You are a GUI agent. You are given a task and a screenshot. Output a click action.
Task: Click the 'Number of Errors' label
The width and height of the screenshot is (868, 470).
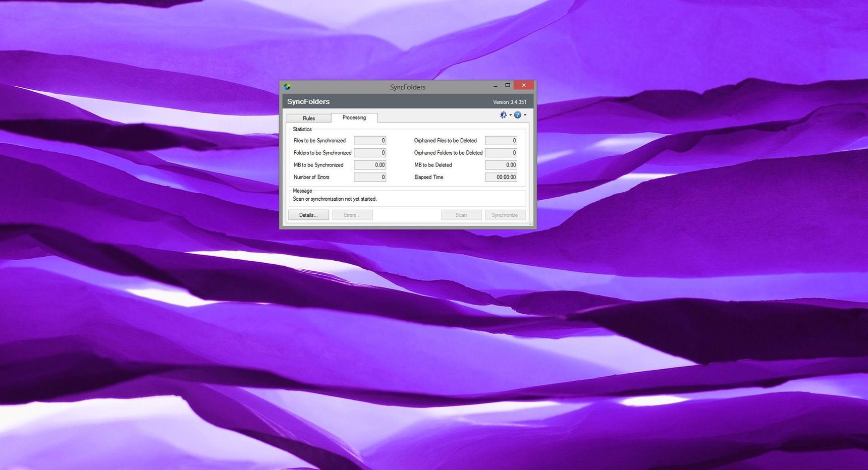point(311,177)
